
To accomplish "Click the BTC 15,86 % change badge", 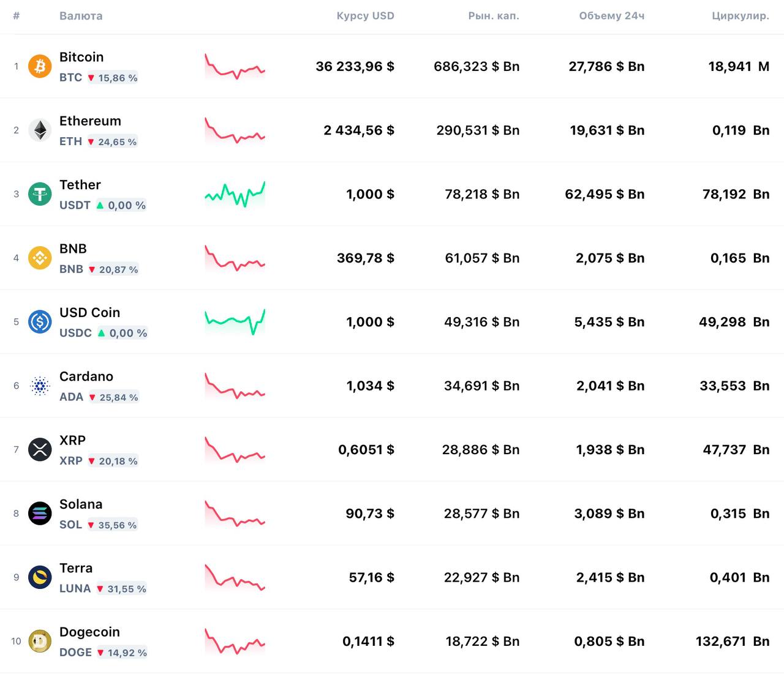I will coord(113,78).
